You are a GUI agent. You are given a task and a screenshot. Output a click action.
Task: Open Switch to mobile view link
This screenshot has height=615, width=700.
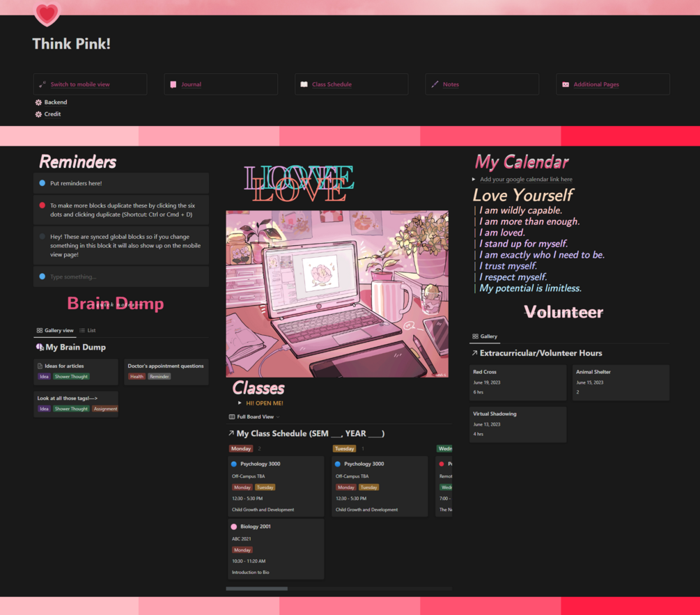click(x=80, y=84)
